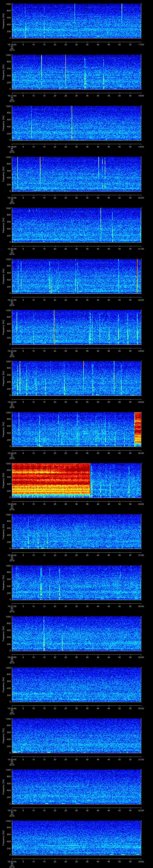Viewport: 153px width, 868px height.
Task: Select the spectrogram plot starting 19:23:00
Action: pyautogui.click(x=77, y=378)
